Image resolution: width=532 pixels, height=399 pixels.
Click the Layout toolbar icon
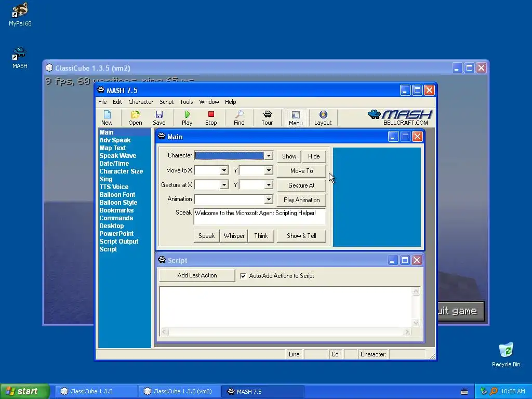point(323,118)
